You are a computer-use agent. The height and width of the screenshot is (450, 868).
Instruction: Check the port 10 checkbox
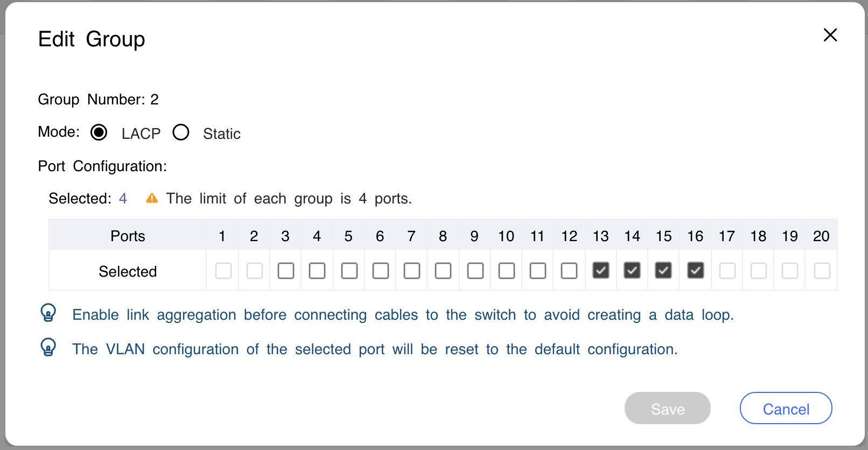(x=507, y=271)
